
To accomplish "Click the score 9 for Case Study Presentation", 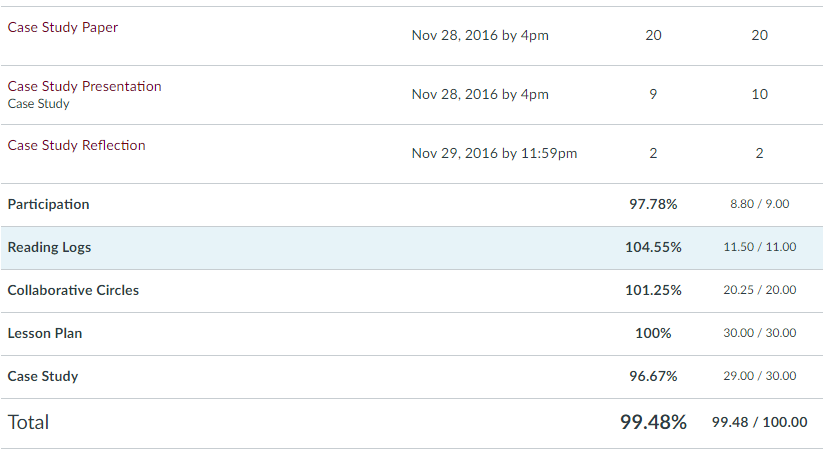I will pyautogui.click(x=653, y=94).
